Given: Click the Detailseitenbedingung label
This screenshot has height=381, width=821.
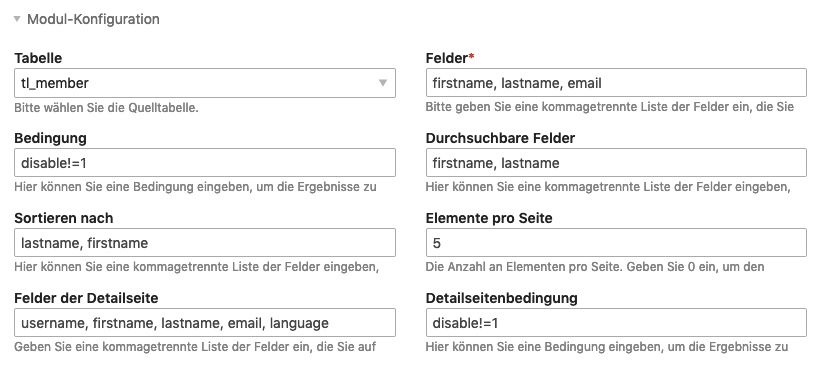Looking at the screenshot, I should click(x=501, y=298).
